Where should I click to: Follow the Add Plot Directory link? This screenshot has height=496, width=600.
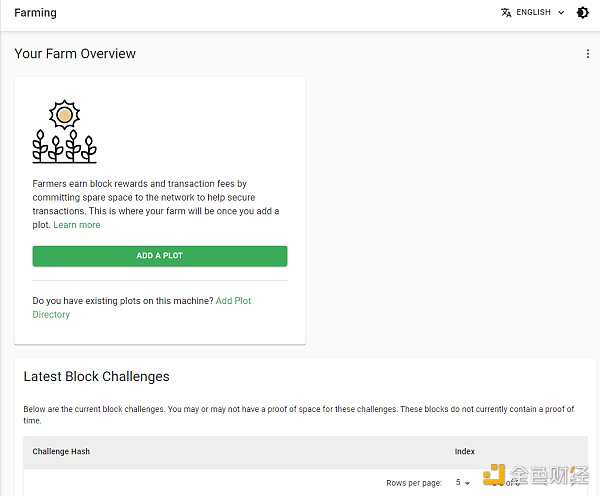(233, 301)
